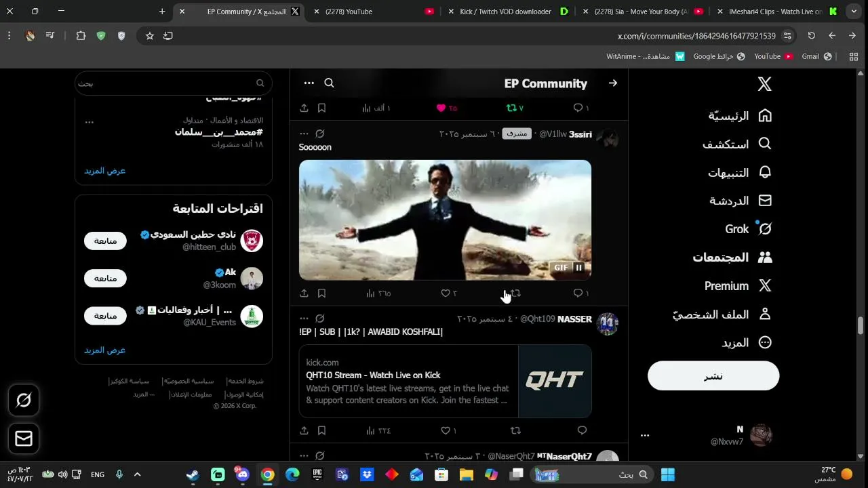868x488 pixels.
Task: Open the YouTube bookmark
Action: pos(774,57)
